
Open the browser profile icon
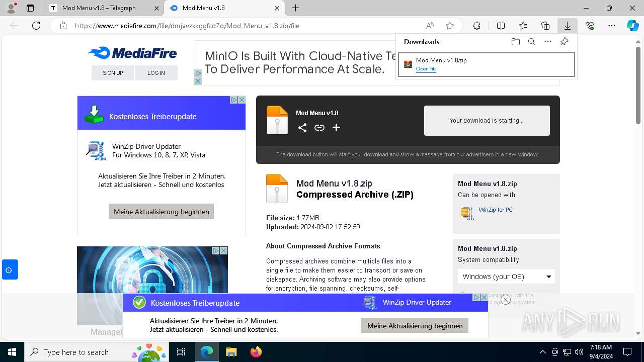coord(11,8)
